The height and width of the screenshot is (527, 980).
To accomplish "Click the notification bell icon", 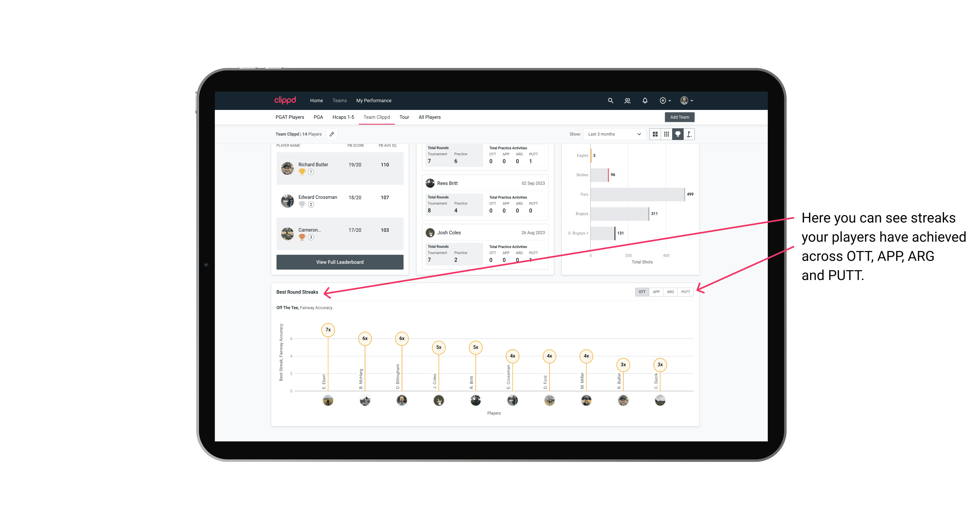I will coord(644,101).
